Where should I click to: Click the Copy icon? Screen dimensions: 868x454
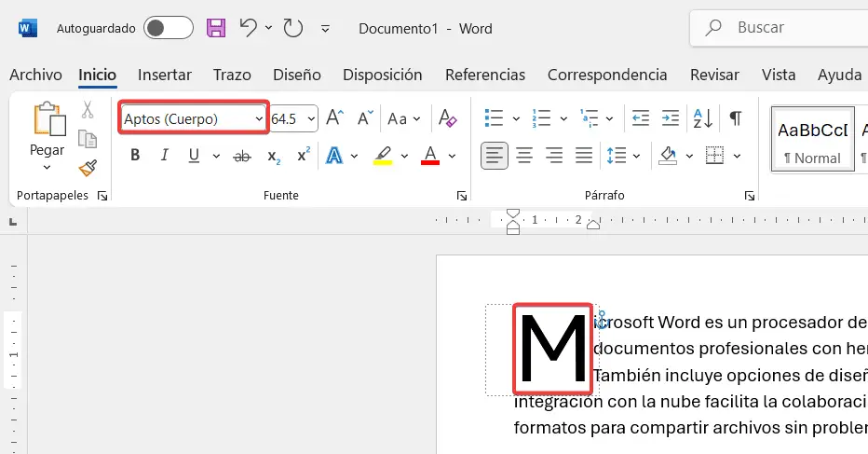pyautogui.click(x=88, y=139)
